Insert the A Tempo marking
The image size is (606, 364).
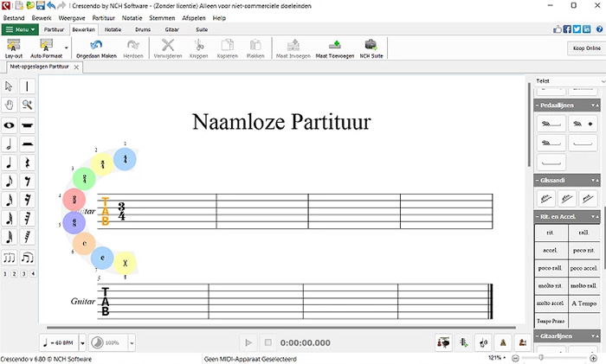click(584, 303)
